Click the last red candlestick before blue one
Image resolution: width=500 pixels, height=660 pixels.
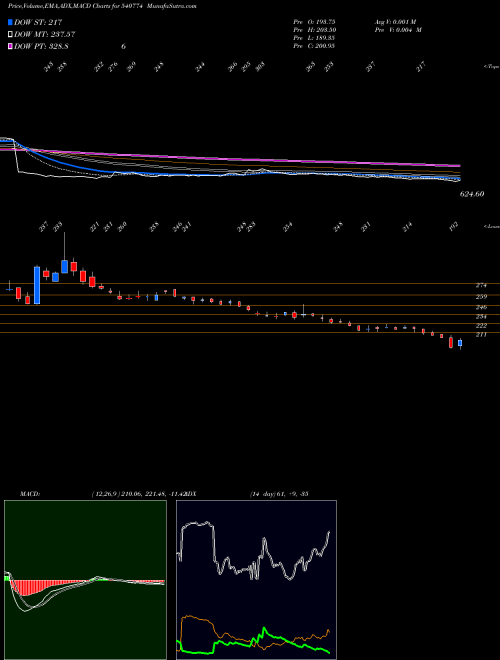[451, 342]
